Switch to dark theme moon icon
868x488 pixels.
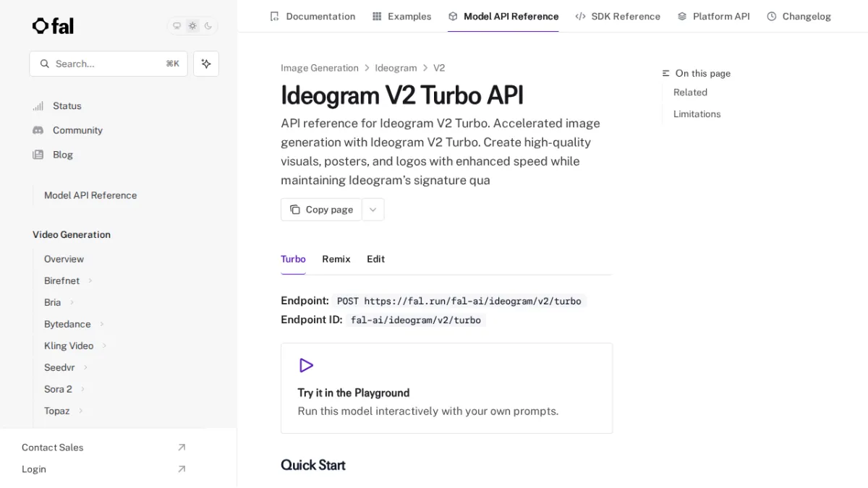tap(208, 26)
